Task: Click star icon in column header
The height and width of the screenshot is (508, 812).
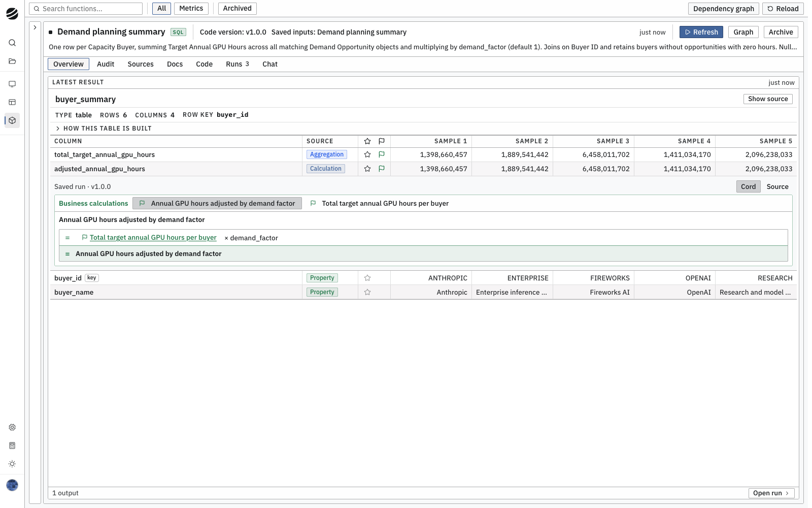Action: (367, 141)
